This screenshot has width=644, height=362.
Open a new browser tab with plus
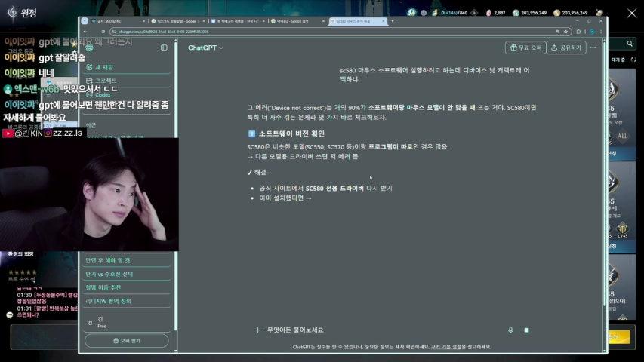pos(393,21)
